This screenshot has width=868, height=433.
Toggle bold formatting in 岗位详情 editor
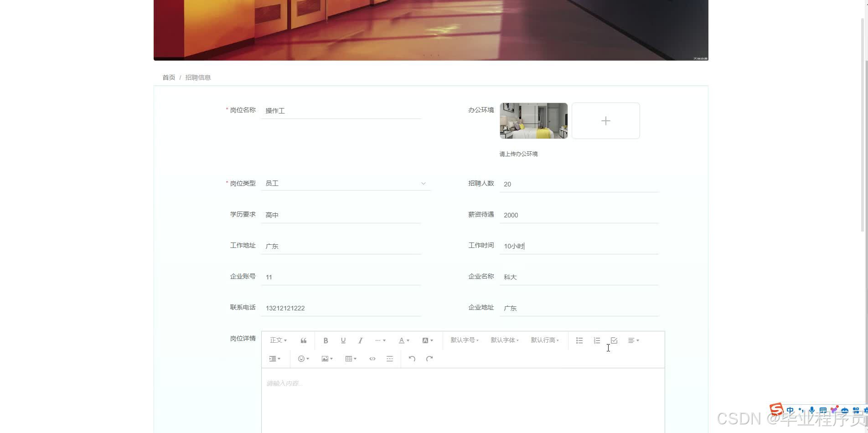coord(325,340)
